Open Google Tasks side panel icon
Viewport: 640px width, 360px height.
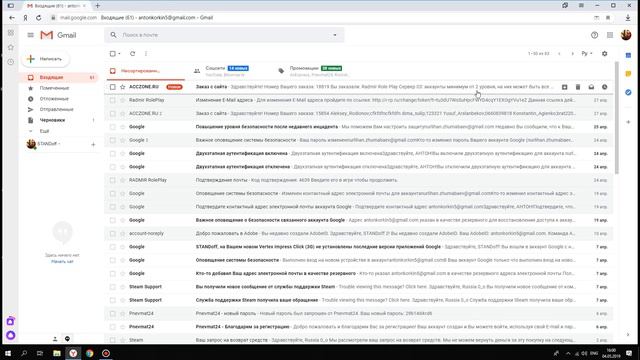point(628,93)
